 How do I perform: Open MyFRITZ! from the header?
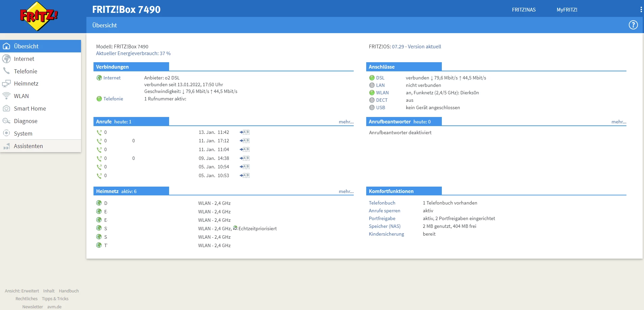567,10
